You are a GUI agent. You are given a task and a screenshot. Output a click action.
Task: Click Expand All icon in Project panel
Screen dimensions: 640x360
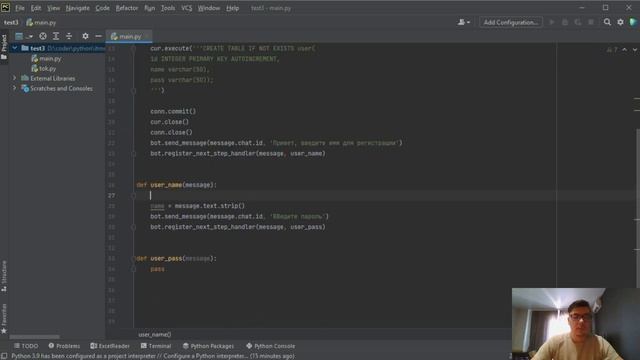tap(56, 36)
